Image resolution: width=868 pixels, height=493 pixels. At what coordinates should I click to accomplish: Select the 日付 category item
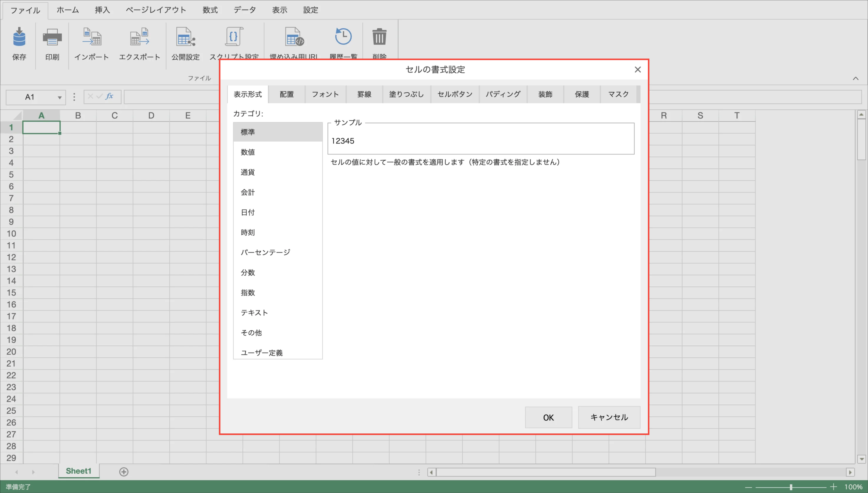(x=248, y=212)
